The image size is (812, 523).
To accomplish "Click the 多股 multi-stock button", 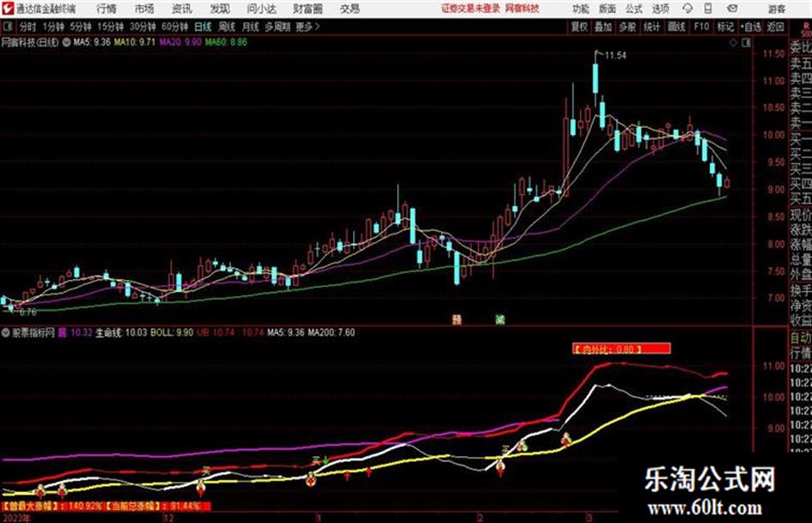I will point(627,27).
